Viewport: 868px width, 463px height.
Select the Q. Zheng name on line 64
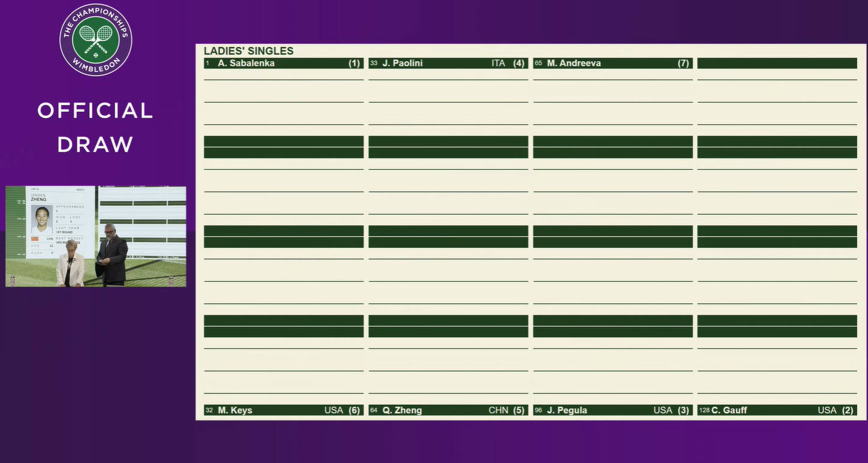(x=402, y=410)
